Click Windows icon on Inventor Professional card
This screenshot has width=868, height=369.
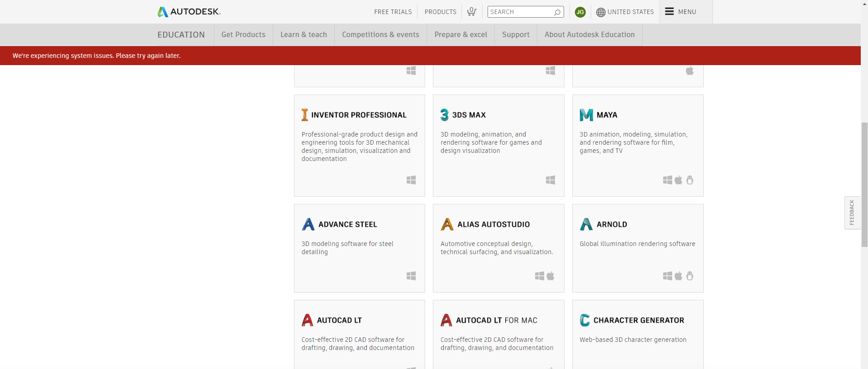411,180
